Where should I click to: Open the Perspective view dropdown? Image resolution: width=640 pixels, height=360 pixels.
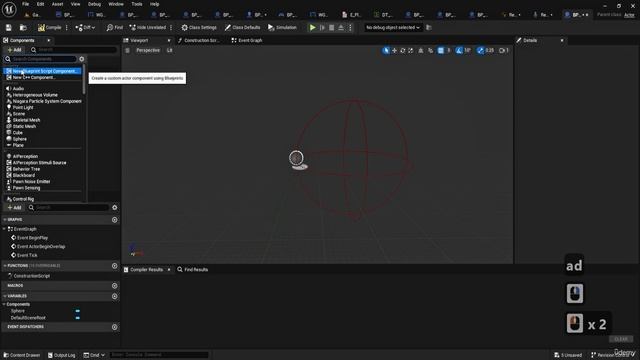tap(147, 50)
